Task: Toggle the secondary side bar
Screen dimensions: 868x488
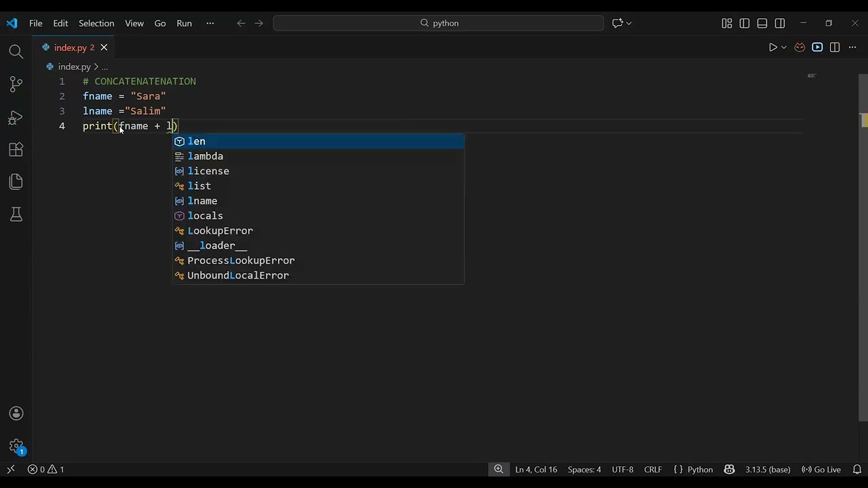Action: click(x=780, y=23)
